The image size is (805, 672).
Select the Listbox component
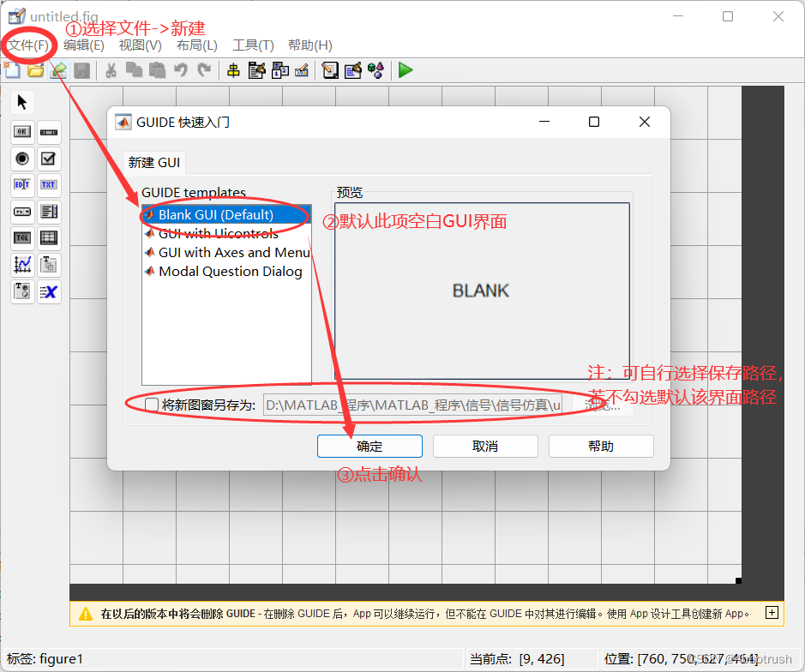pyautogui.click(x=49, y=212)
